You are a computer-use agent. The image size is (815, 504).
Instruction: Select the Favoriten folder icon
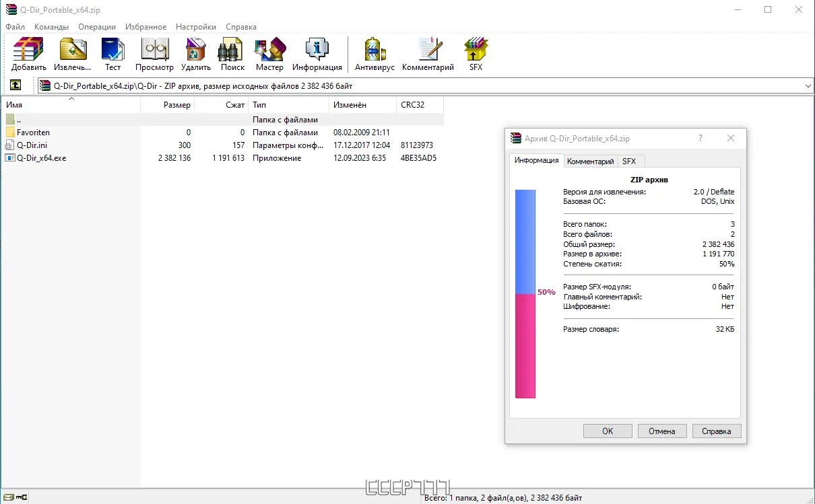(10, 133)
